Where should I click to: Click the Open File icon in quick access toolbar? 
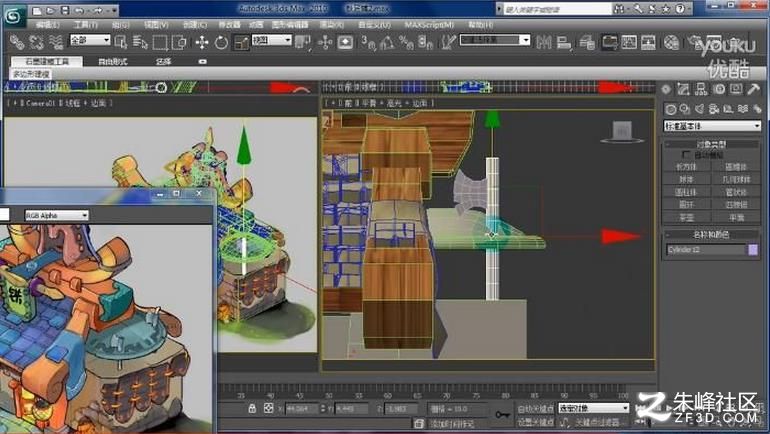[x=51, y=10]
